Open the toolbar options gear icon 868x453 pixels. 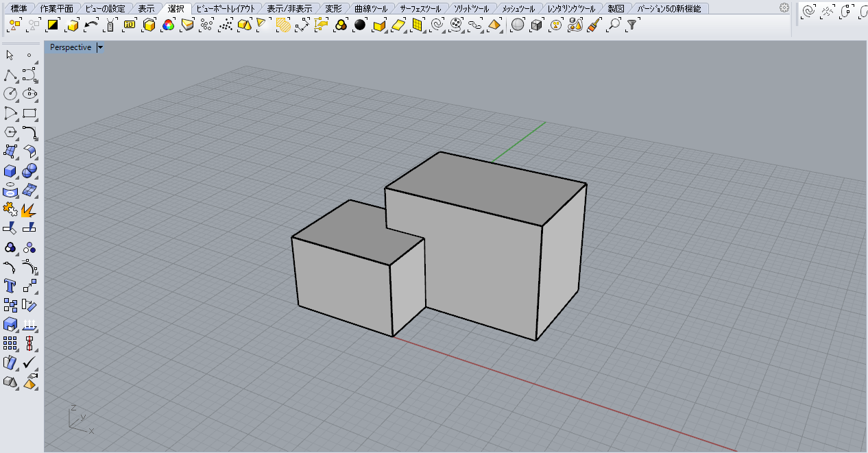(784, 8)
